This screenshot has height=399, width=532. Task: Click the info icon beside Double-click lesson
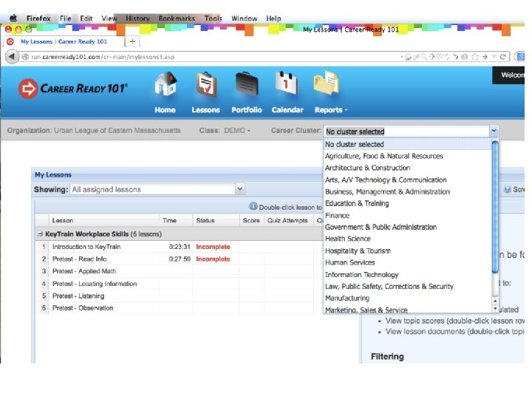coord(253,206)
